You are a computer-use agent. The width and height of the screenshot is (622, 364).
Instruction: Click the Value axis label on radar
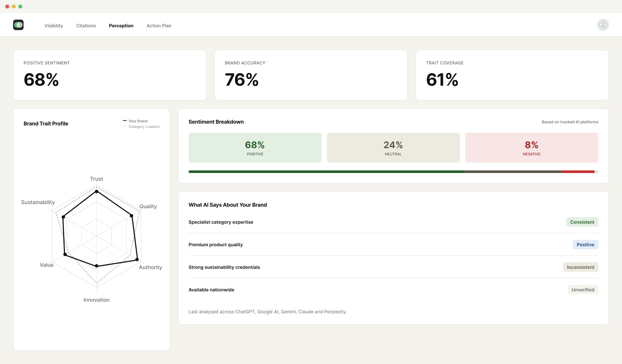(x=46, y=265)
